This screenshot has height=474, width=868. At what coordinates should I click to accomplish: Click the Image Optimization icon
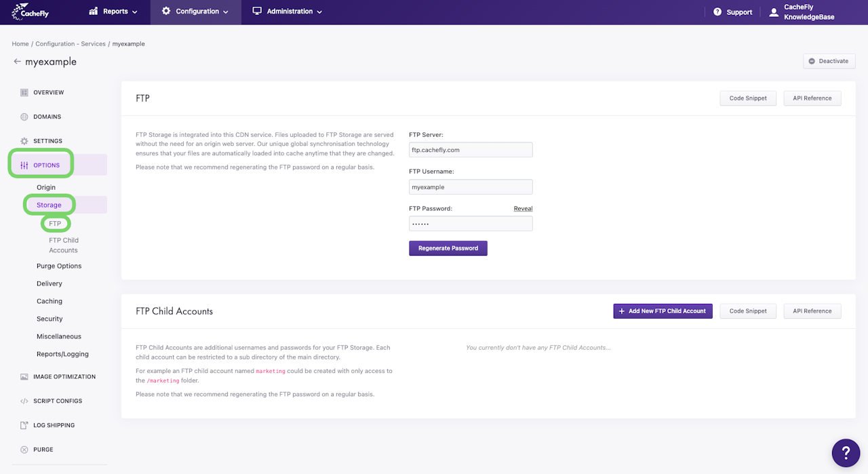click(x=24, y=376)
